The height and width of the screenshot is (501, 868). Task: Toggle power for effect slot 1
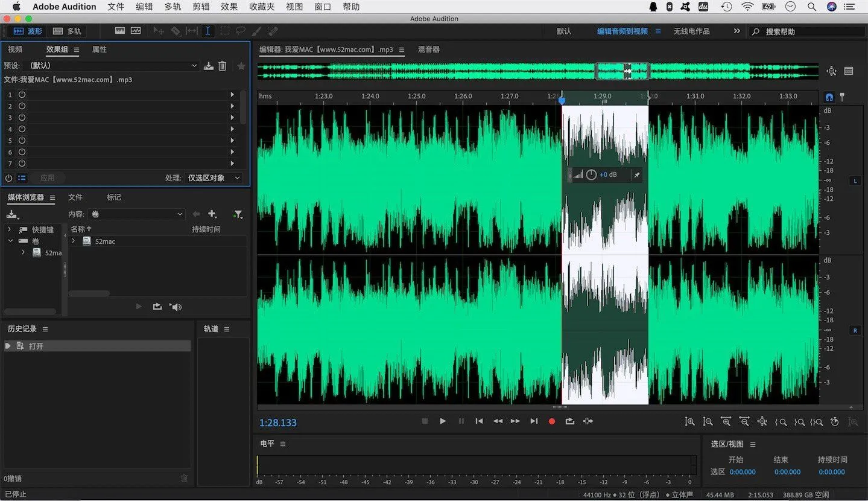(x=22, y=95)
